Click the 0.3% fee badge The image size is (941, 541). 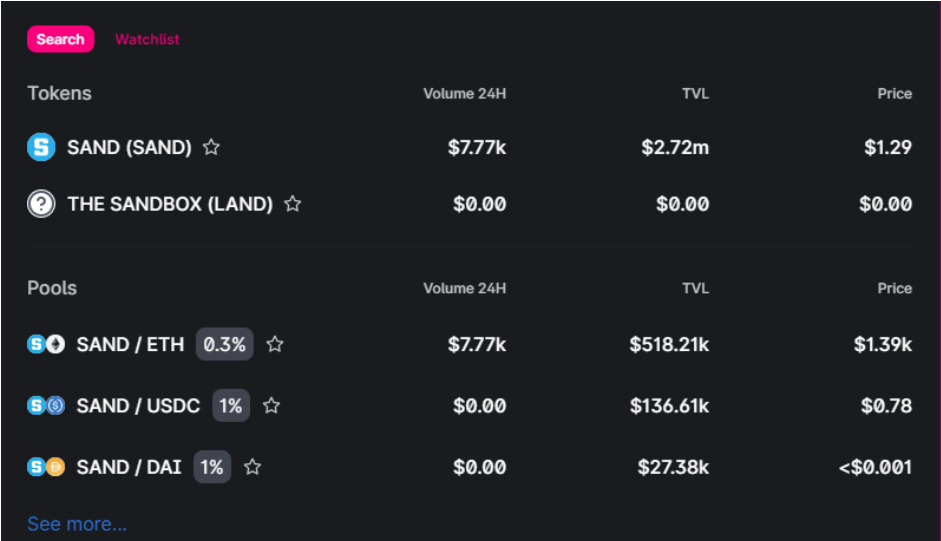pos(224,344)
